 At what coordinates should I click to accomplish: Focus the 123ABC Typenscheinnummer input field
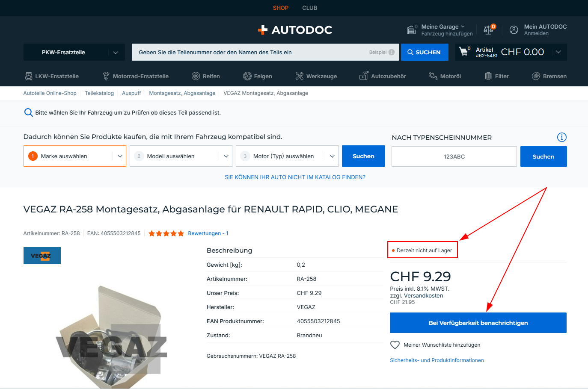(x=454, y=156)
